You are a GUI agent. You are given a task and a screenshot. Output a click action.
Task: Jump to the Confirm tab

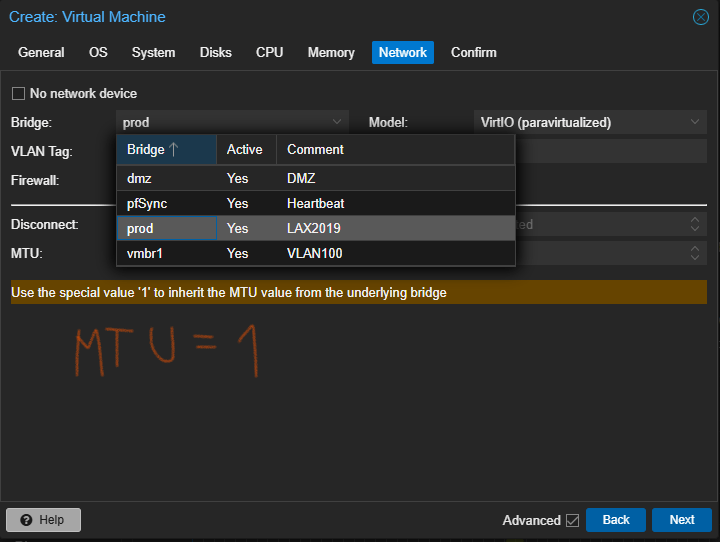click(x=473, y=53)
